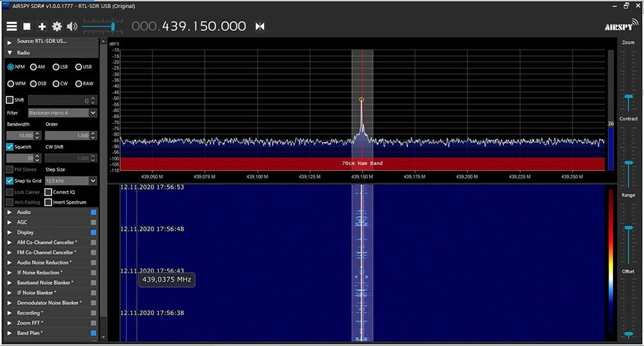Image resolution: width=644 pixels, height=346 pixels.
Task: Select NFM demodulation mode
Action: [11, 66]
